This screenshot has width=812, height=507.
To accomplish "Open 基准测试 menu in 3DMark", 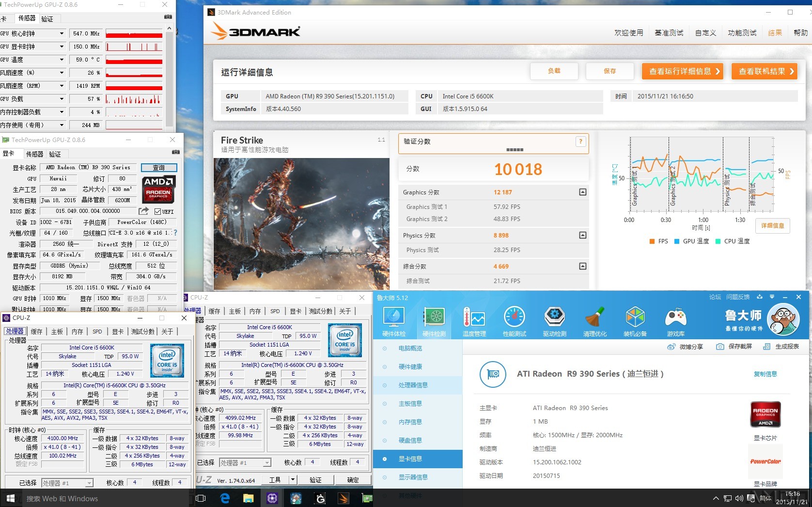I will coord(669,33).
